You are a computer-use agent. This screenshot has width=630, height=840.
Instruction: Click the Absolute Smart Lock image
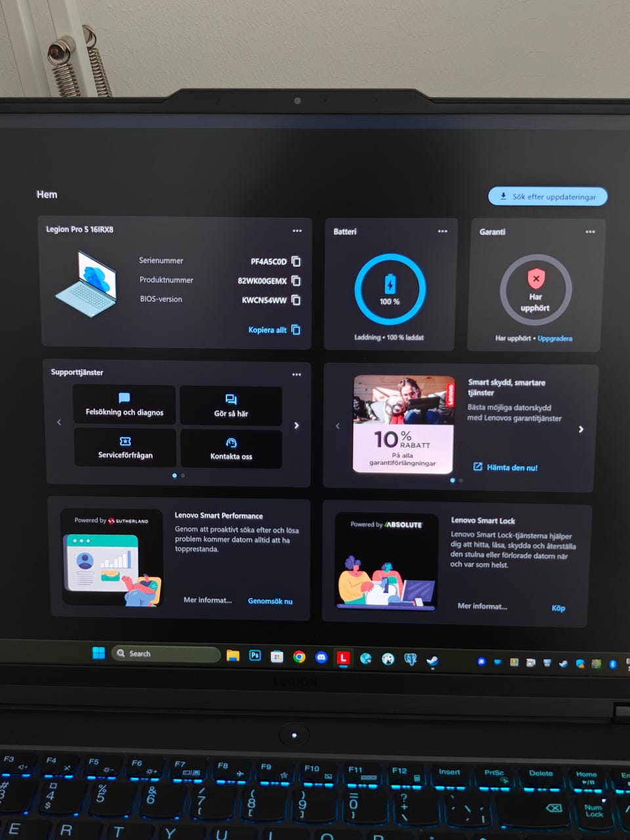click(386, 562)
